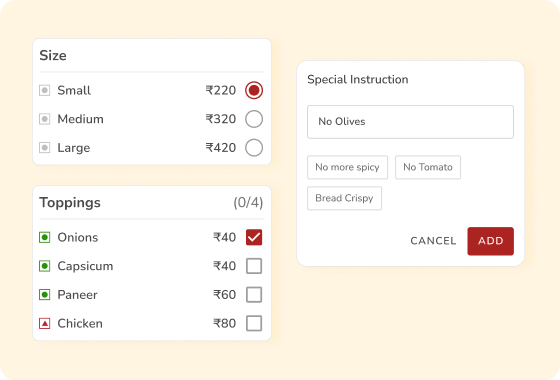Image resolution: width=560 pixels, height=380 pixels.
Task: Choose the Medium ₹320 radio option
Action: [x=254, y=119]
